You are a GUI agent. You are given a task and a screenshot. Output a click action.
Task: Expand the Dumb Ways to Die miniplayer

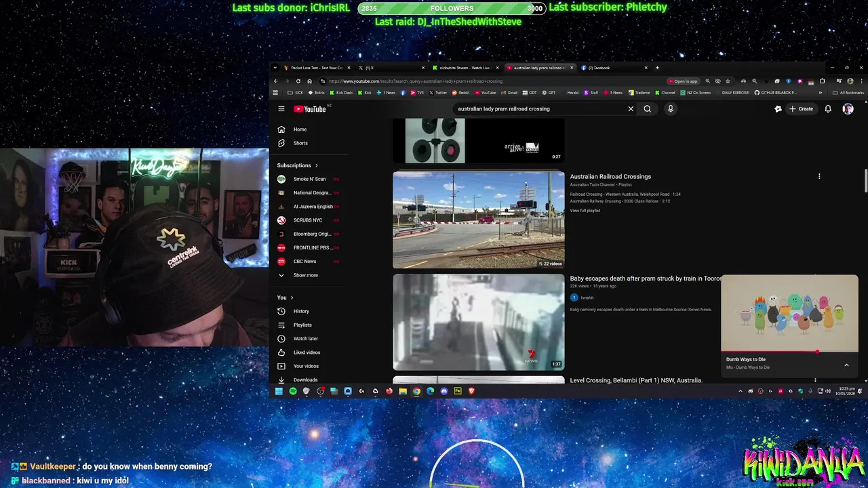(x=846, y=365)
